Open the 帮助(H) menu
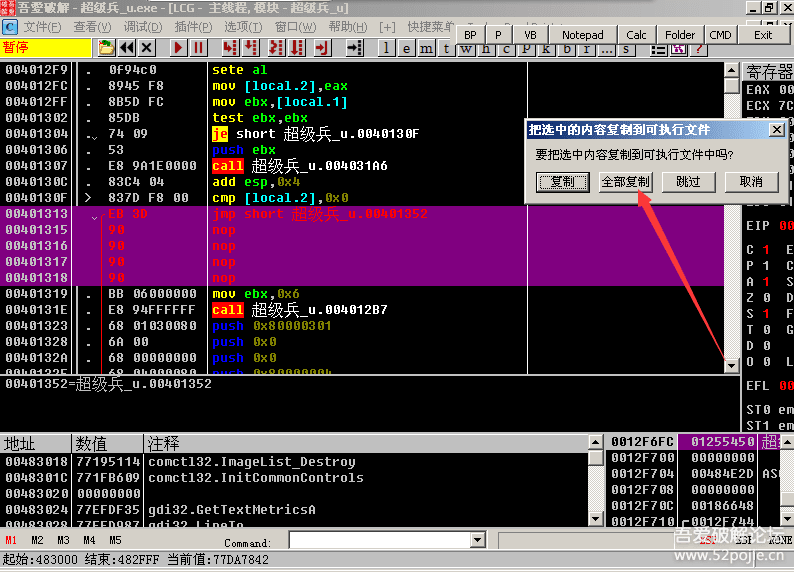 tap(348, 26)
